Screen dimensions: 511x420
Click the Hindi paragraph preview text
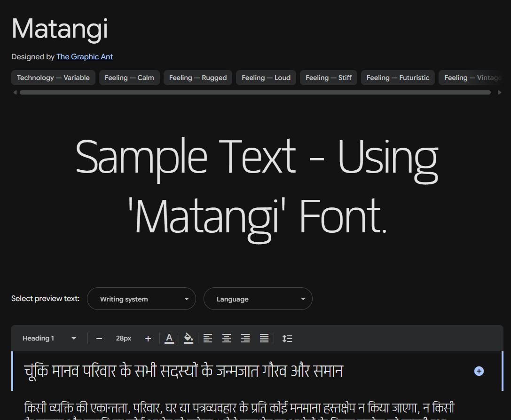point(239,410)
